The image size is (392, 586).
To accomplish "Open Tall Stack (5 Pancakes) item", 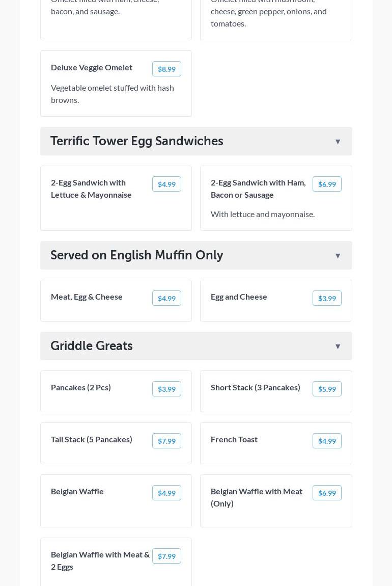I will point(92,439).
